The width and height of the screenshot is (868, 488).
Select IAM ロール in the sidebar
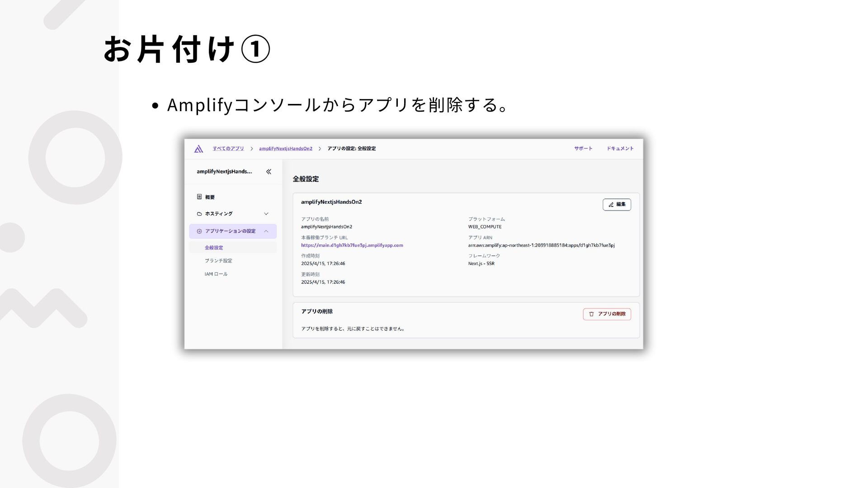pos(216,274)
